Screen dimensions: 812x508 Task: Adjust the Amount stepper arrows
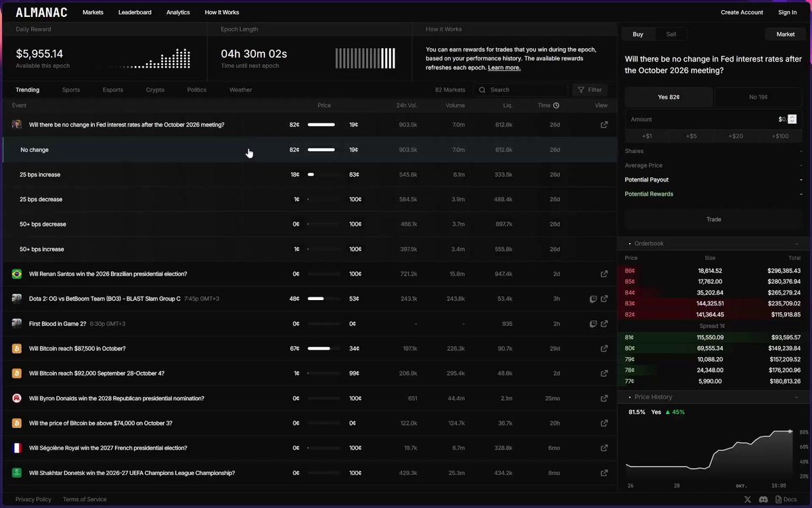click(x=792, y=119)
